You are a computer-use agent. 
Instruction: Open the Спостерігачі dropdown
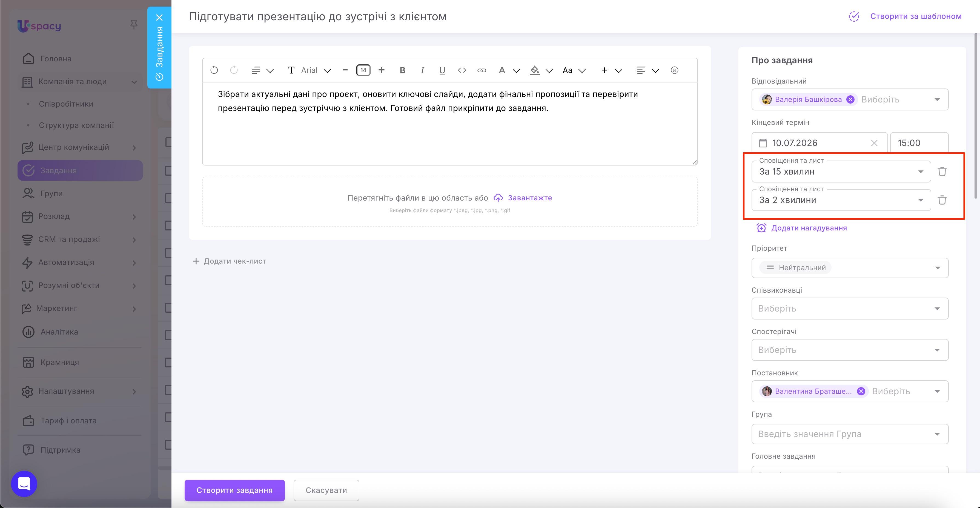coord(850,350)
